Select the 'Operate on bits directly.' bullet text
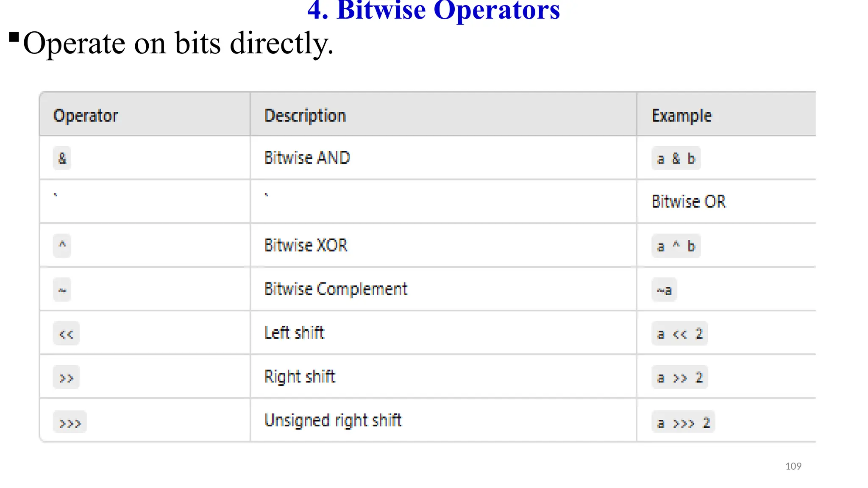868x488 pixels. coord(178,43)
